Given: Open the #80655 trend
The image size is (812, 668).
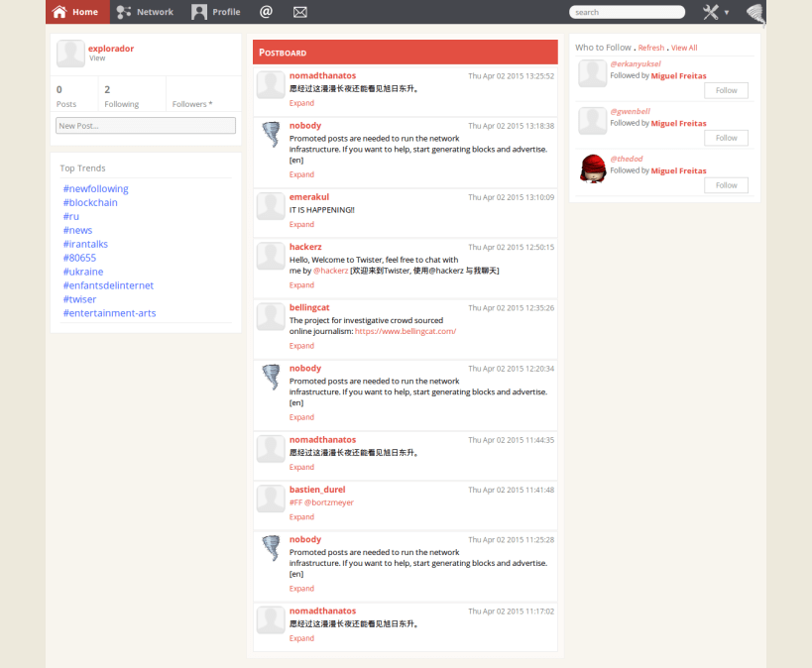Looking at the screenshot, I should click(x=79, y=258).
